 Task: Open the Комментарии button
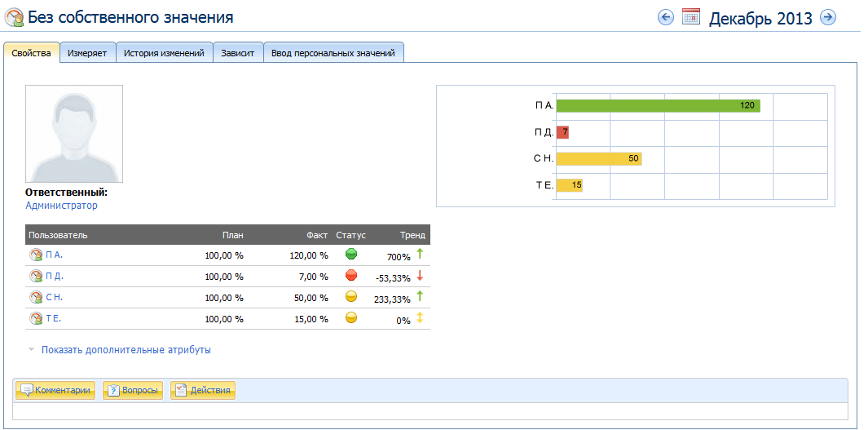pyautogui.click(x=56, y=391)
